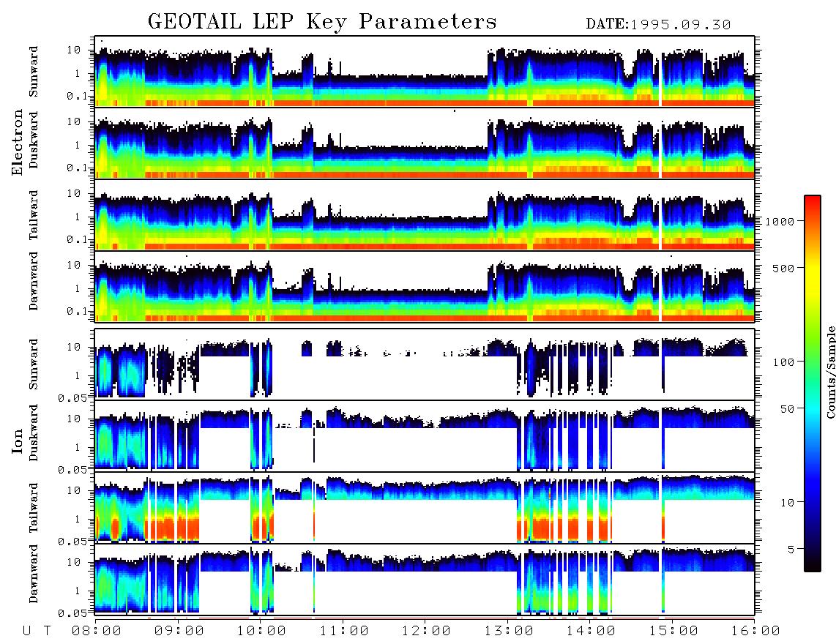Click the 'GEOTAIL LEP Key Parameters' title

(x=322, y=22)
